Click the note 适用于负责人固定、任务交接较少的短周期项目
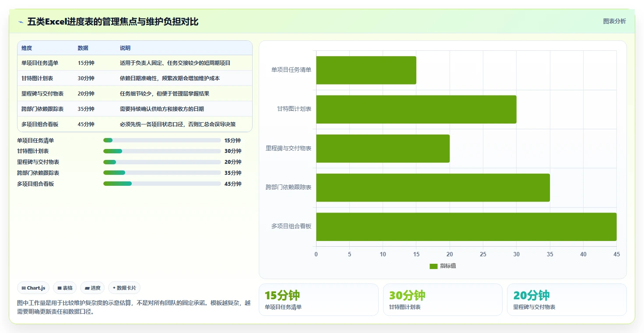644x333 pixels. pos(175,63)
